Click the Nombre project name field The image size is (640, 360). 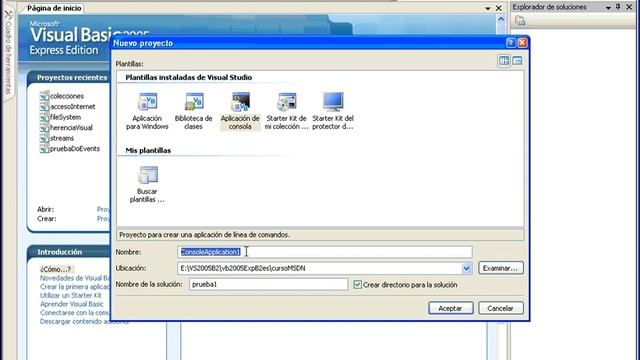pyautogui.click(x=325, y=252)
